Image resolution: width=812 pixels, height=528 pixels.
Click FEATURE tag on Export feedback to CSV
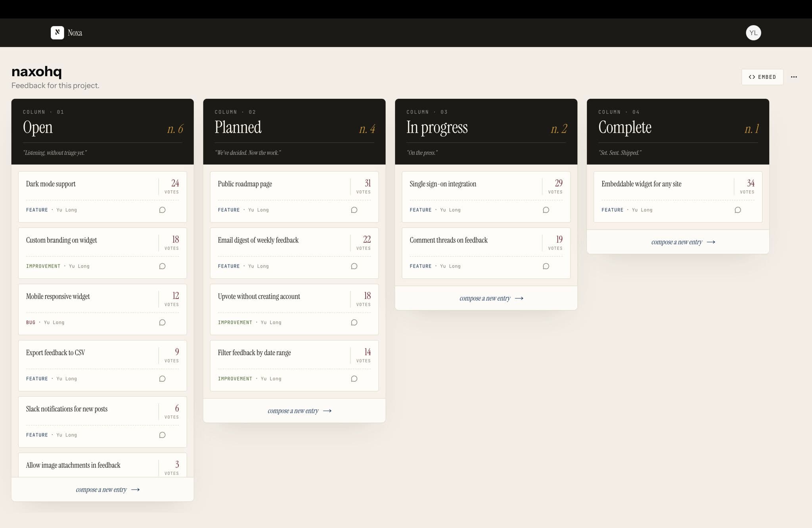click(37, 379)
